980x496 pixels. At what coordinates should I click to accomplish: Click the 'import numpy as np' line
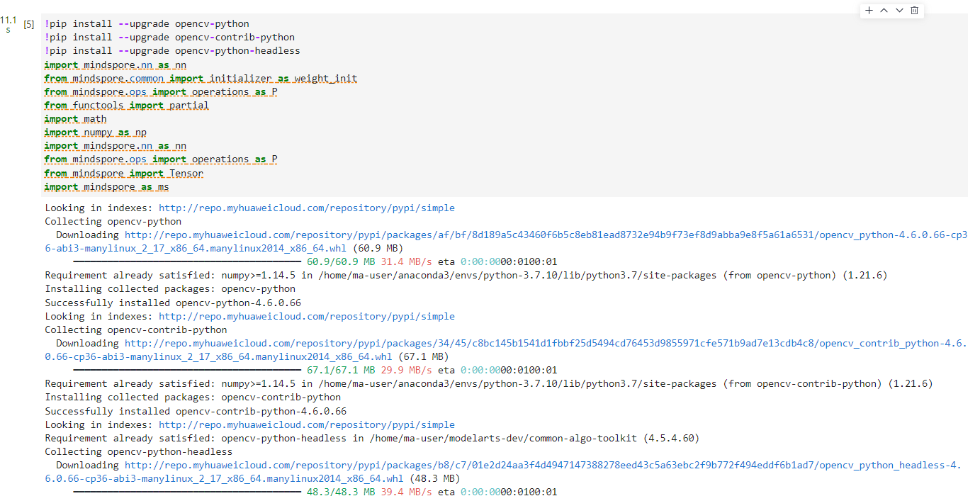click(95, 133)
